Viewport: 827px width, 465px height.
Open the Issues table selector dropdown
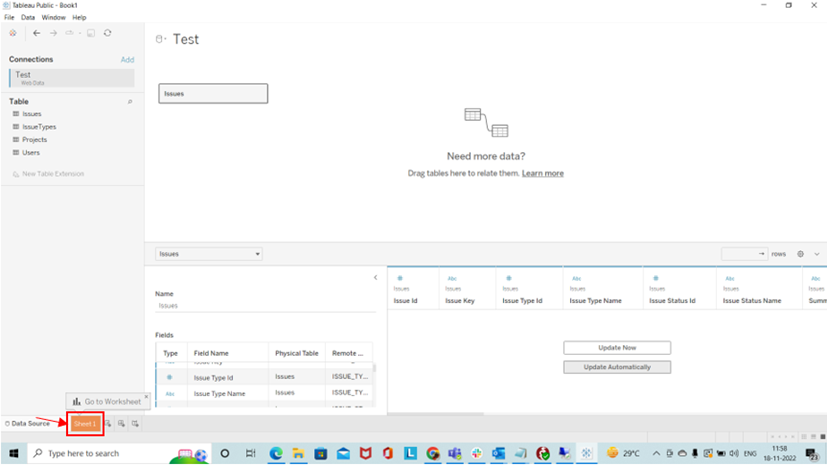pyautogui.click(x=209, y=254)
